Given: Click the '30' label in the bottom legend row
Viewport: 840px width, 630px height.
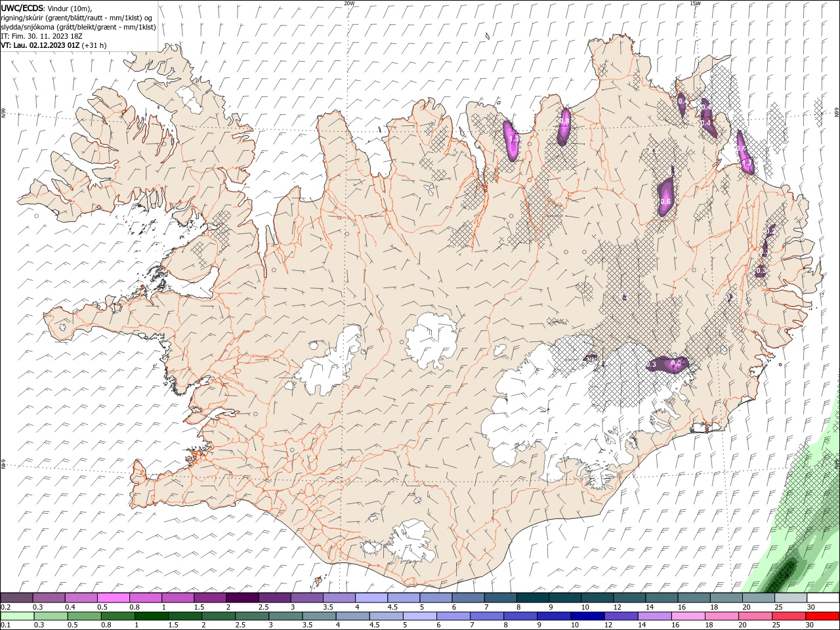Looking at the screenshot, I should [811, 625].
